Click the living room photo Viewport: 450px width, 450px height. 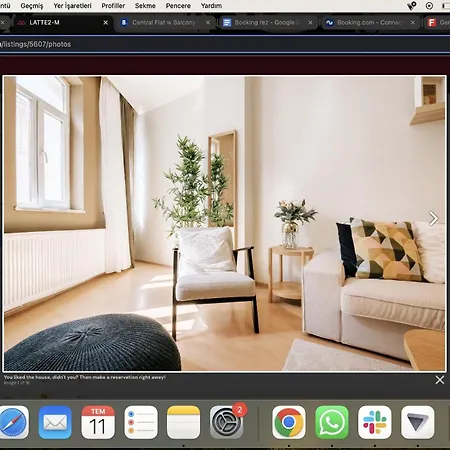pos(224,223)
